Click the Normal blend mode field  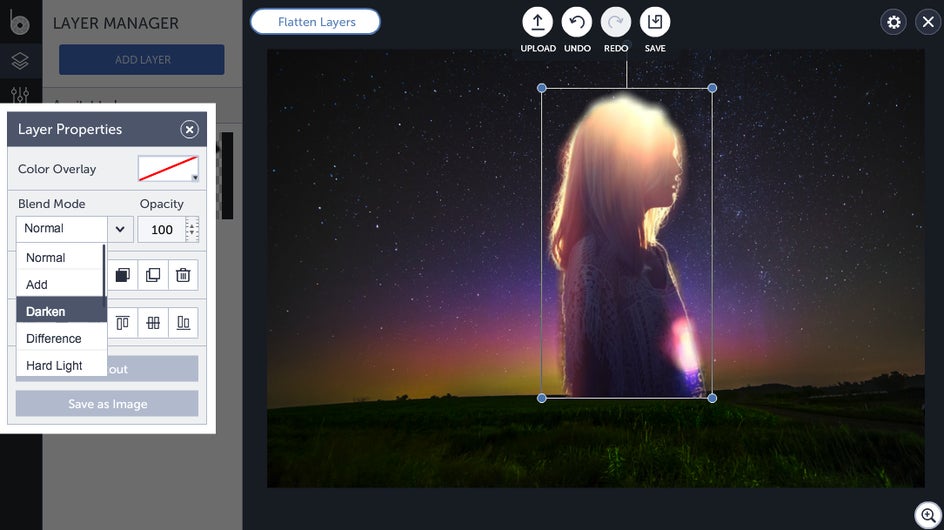61,229
